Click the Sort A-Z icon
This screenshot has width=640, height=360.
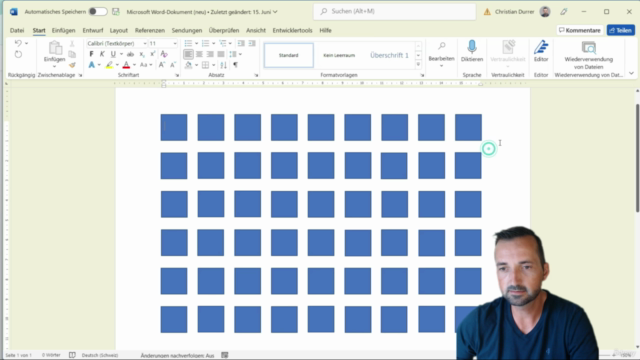(223, 65)
